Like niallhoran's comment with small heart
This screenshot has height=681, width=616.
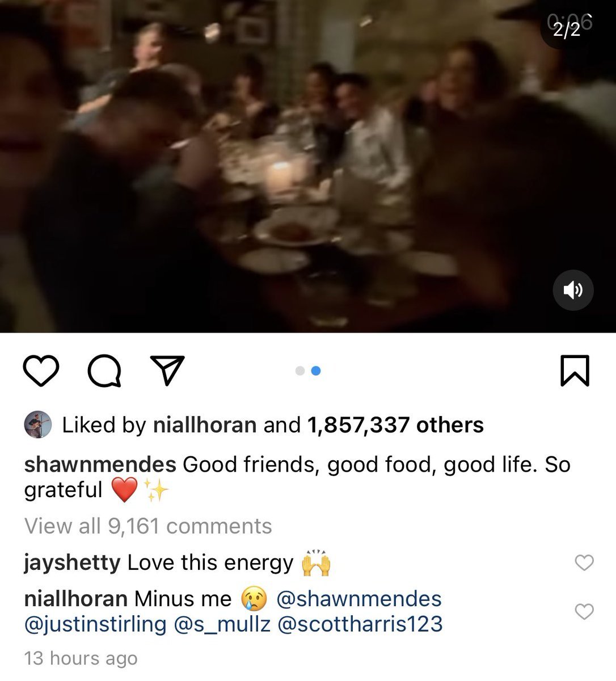click(584, 611)
